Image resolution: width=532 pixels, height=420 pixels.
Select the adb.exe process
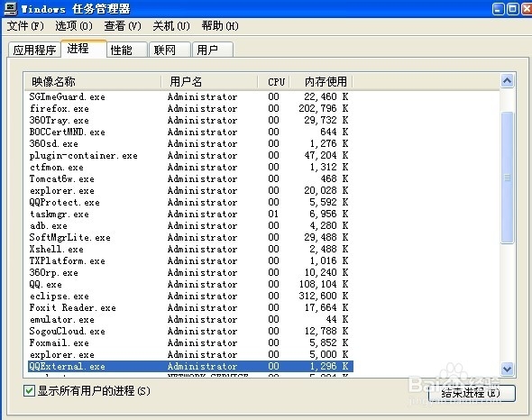coord(189,225)
